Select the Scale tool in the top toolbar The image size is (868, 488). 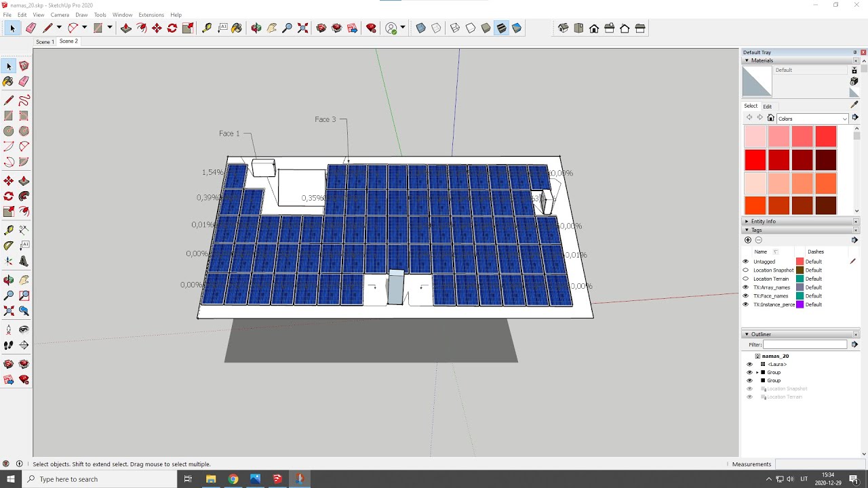coord(188,28)
